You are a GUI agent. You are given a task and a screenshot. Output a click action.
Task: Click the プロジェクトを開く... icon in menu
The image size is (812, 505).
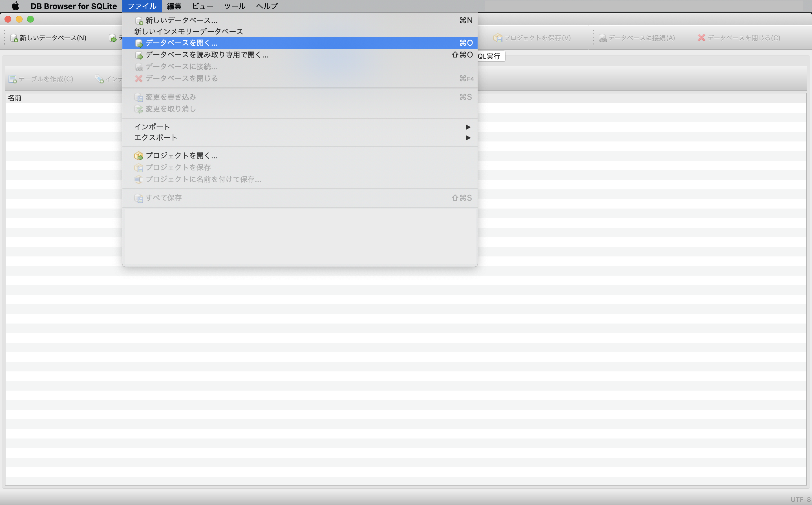coord(139,156)
